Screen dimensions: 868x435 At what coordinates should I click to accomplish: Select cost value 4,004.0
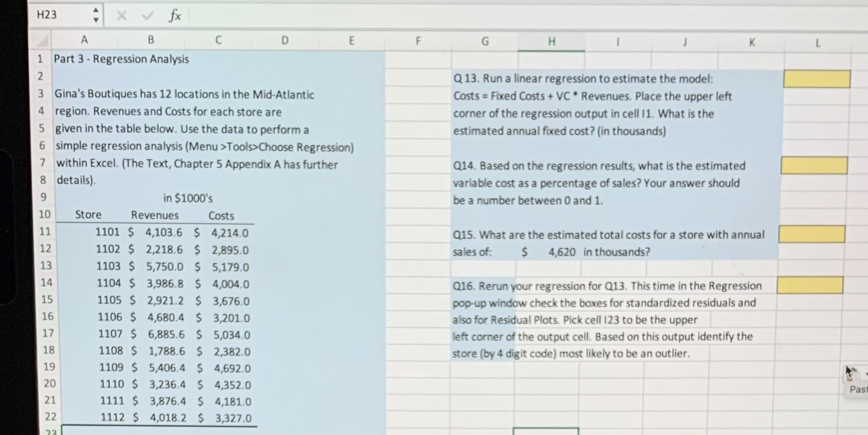click(x=231, y=284)
